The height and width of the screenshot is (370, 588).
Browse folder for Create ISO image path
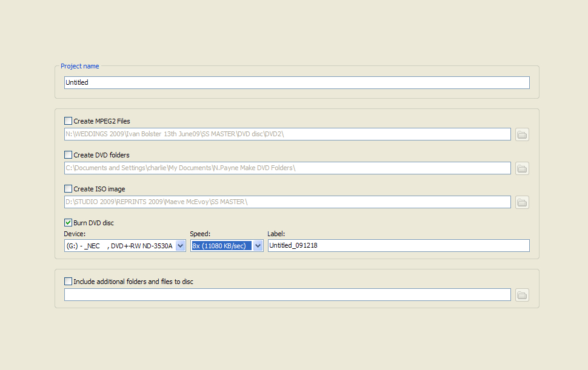click(x=522, y=202)
